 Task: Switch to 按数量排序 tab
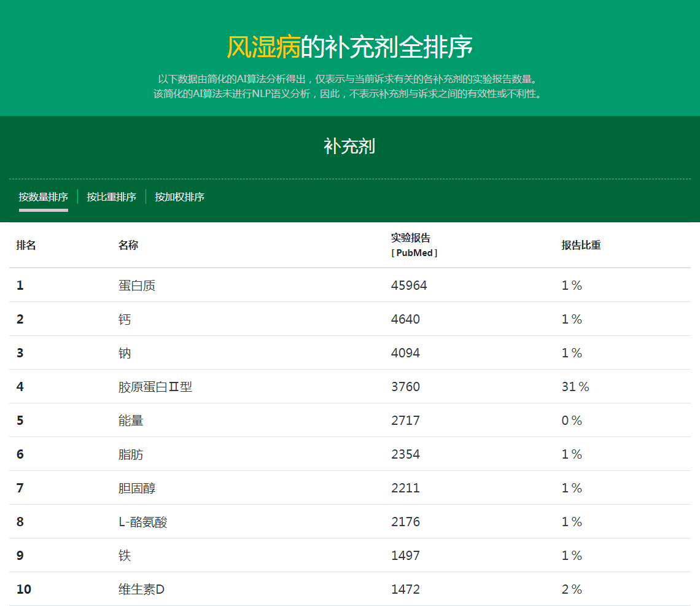tap(43, 197)
